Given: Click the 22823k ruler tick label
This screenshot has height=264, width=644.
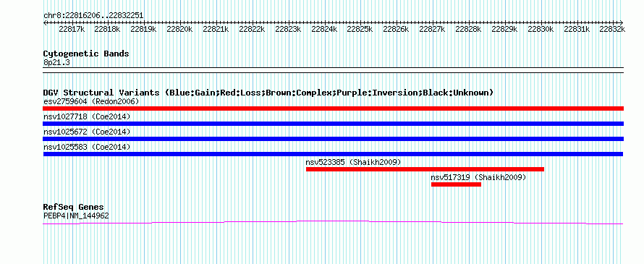Looking at the screenshot, I should [288, 29].
